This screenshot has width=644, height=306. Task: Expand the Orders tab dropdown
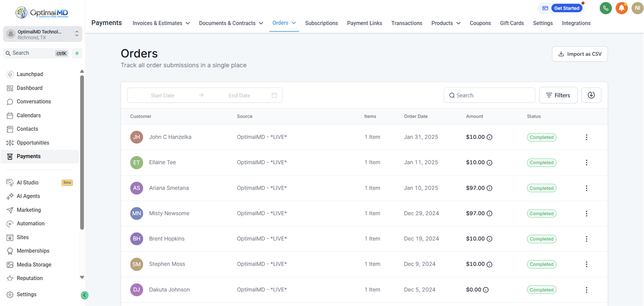click(x=284, y=23)
